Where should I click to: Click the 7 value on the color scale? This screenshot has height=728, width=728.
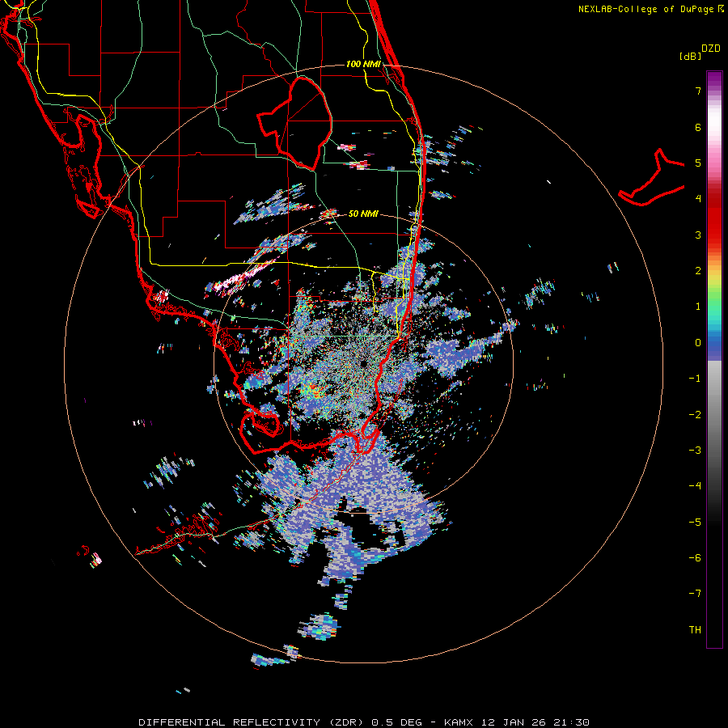[698, 91]
